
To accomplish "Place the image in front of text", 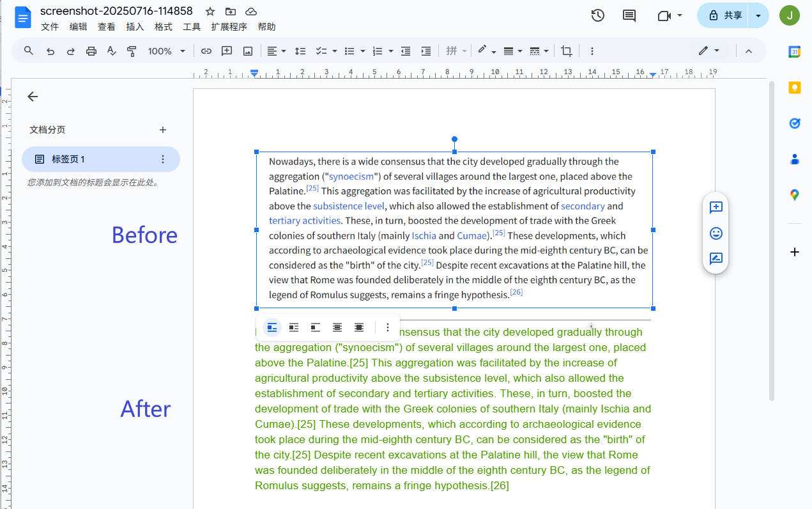I will 359,327.
